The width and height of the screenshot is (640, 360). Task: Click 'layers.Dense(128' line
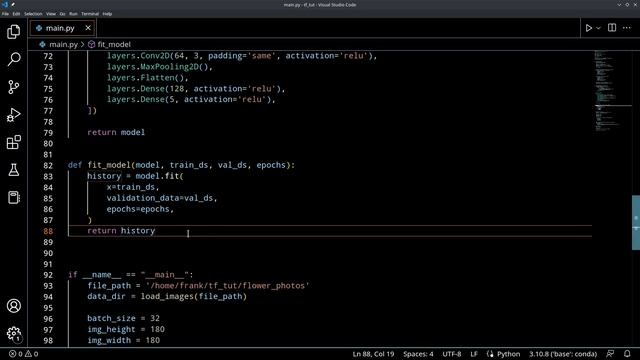coord(196,89)
